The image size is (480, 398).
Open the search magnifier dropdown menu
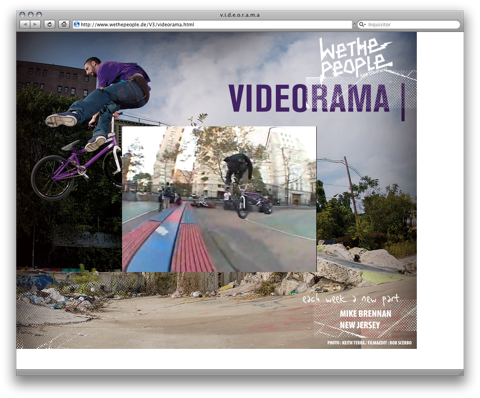tap(362, 24)
